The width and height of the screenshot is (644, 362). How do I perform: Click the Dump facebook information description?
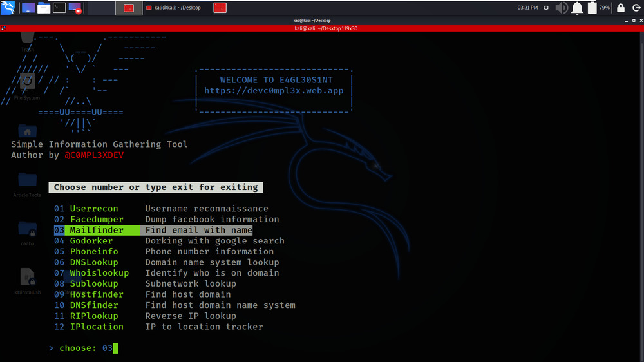pyautogui.click(x=212, y=220)
